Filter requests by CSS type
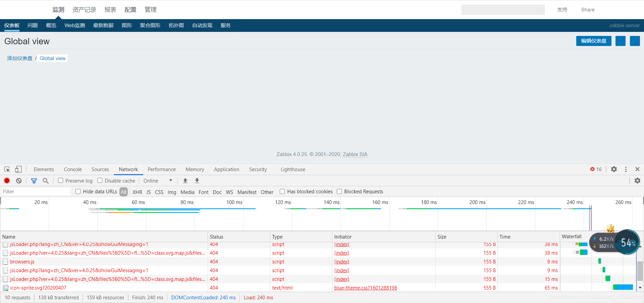The height and width of the screenshot is (303, 644). coord(159,192)
